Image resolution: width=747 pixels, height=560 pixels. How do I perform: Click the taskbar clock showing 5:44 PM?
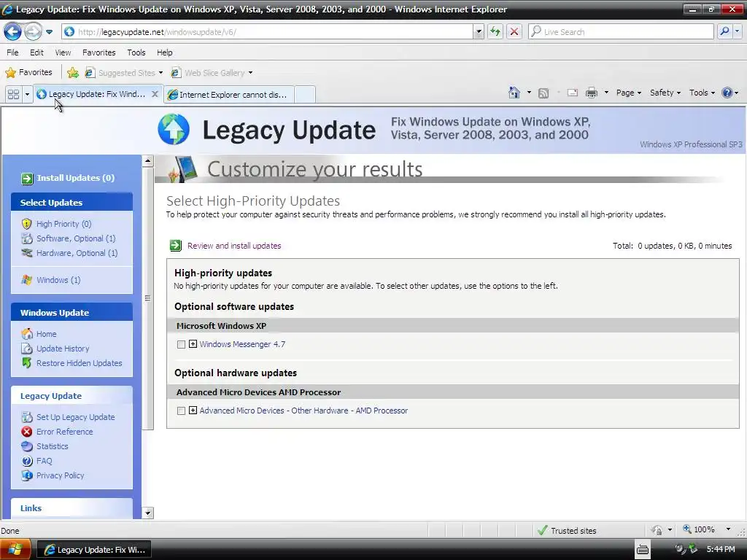(x=720, y=550)
